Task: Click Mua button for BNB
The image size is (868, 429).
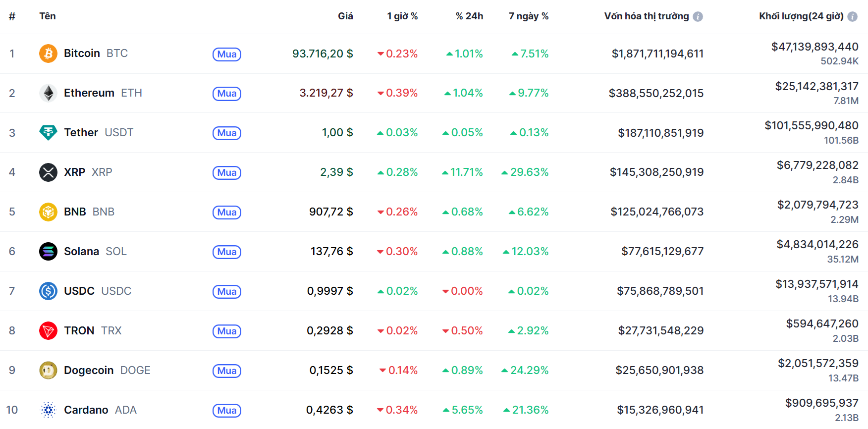Action: pos(227,213)
